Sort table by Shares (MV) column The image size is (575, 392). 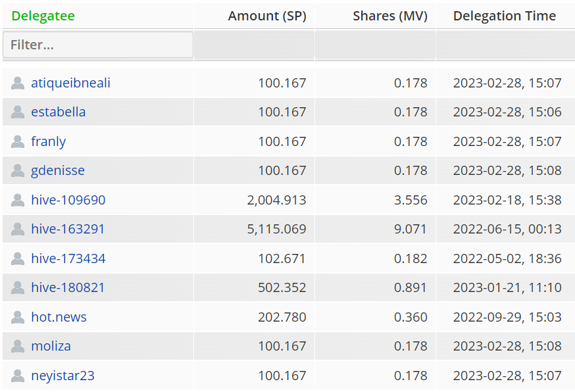(389, 16)
